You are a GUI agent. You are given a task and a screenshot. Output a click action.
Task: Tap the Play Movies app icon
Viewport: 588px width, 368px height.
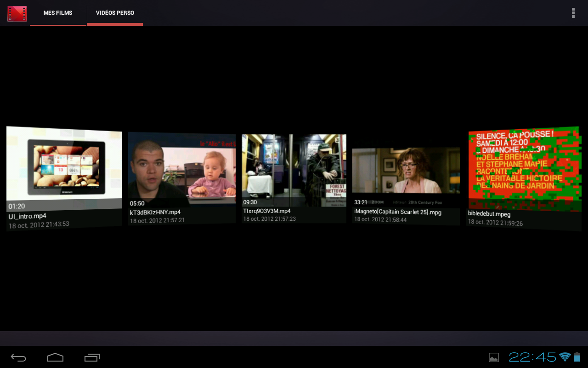pos(17,13)
